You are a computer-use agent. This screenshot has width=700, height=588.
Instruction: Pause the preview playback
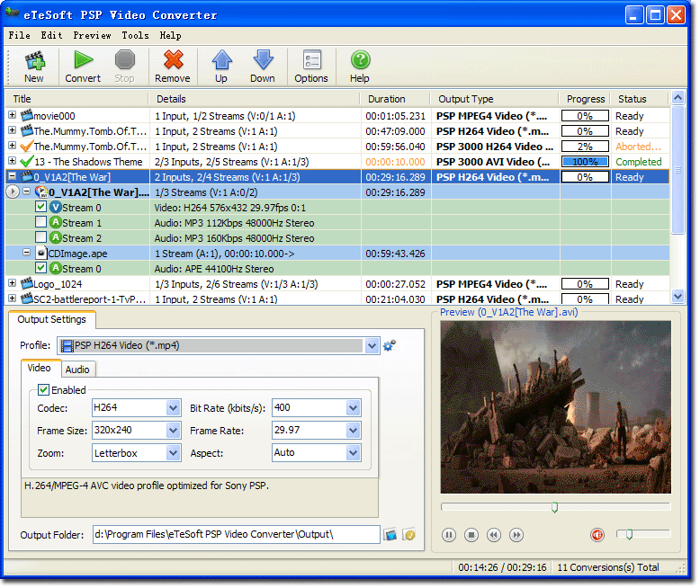[x=449, y=535]
